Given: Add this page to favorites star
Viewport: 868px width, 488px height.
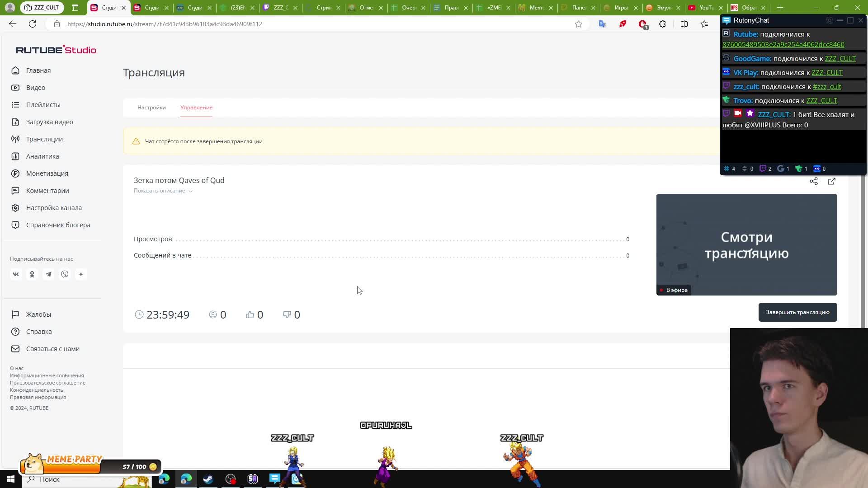Looking at the screenshot, I should [x=579, y=24].
